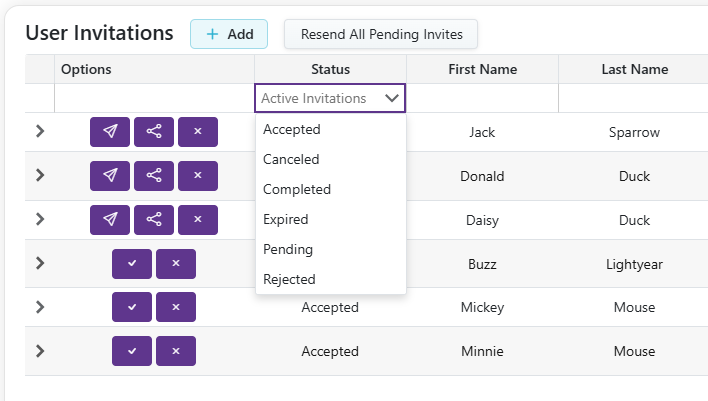The height and width of the screenshot is (401, 708).
Task: Click Accepted status in Mickey's row
Action: [330, 308]
